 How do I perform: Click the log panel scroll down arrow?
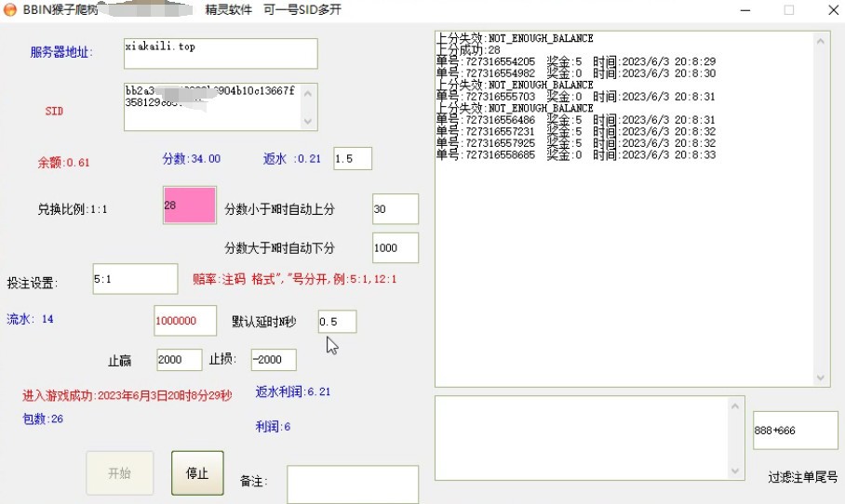pyautogui.click(x=820, y=378)
